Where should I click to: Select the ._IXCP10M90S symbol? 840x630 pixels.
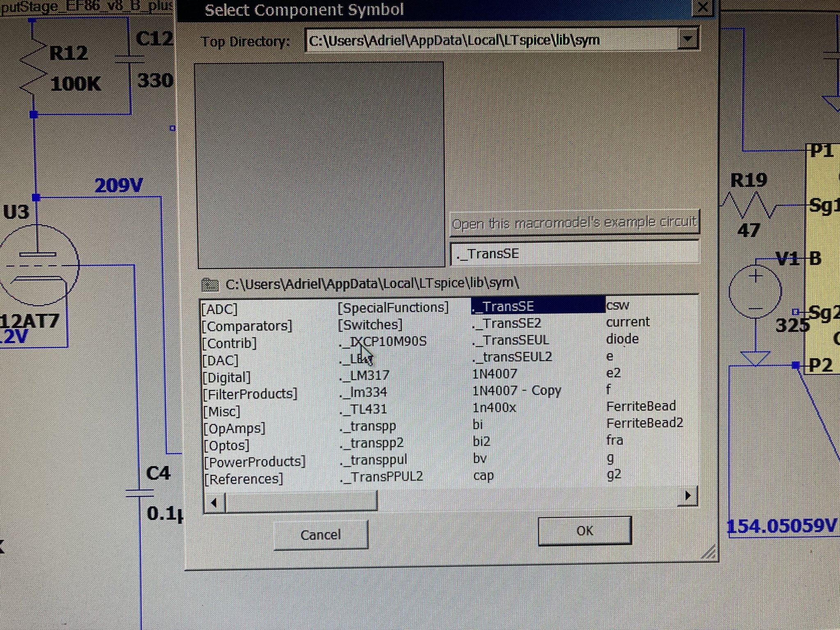click(383, 341)
